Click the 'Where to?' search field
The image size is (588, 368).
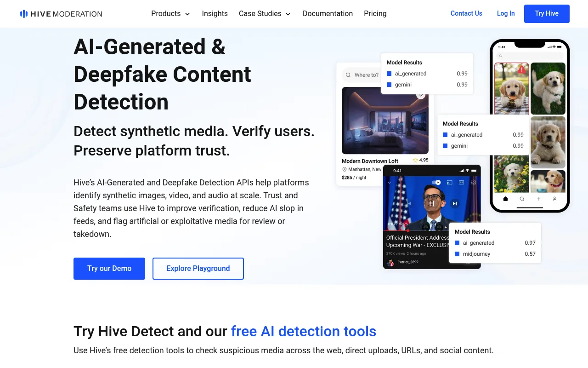362,75
